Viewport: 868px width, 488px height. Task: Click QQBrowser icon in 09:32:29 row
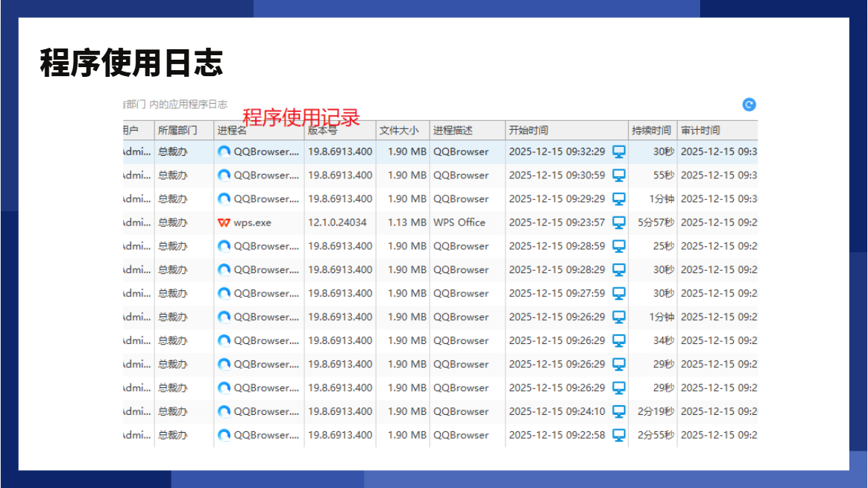point(224,151)
